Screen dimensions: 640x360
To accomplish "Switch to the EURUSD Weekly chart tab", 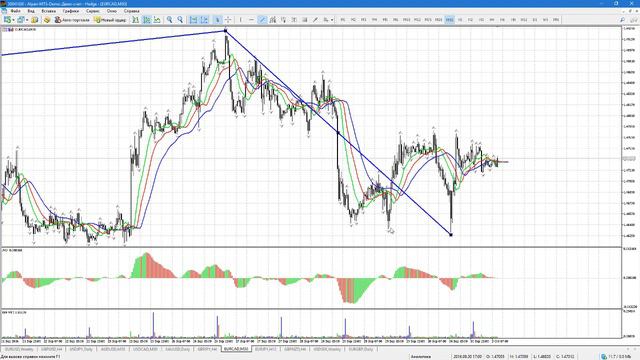I will click(x=20, y=349).
